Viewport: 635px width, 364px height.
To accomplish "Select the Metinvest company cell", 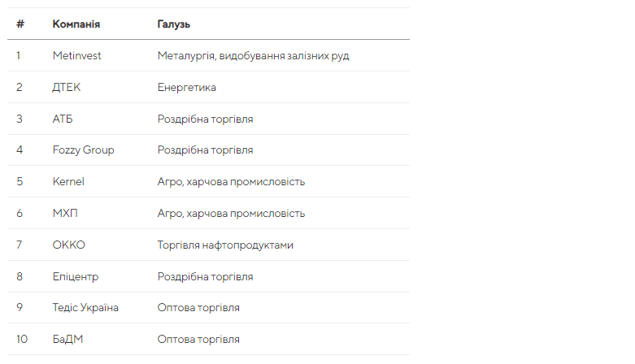I will click(76, 55).
